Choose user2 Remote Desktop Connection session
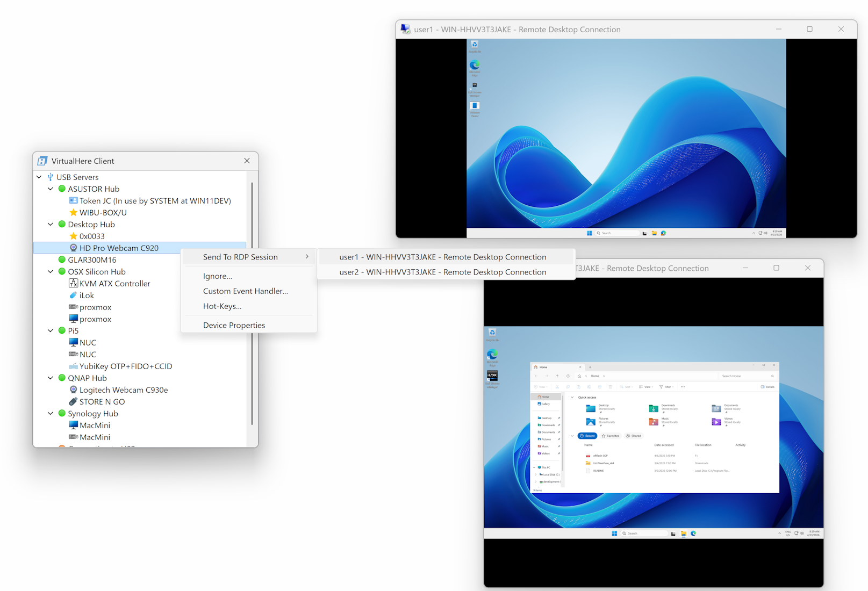868x591 pixels. click(x=442, y=272)
